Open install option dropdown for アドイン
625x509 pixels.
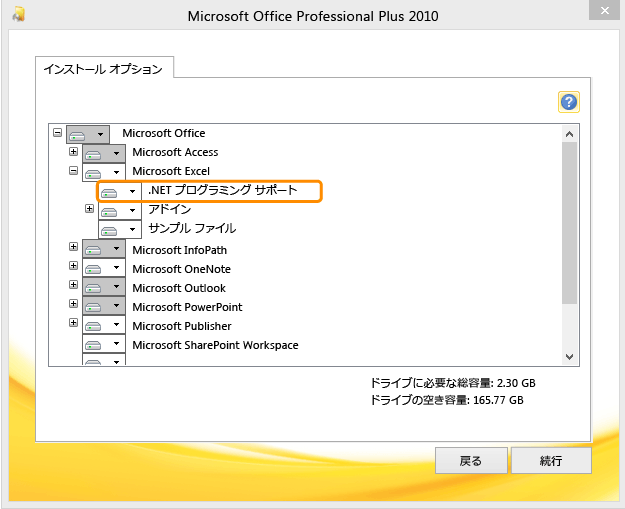click(x=120, y=210)
